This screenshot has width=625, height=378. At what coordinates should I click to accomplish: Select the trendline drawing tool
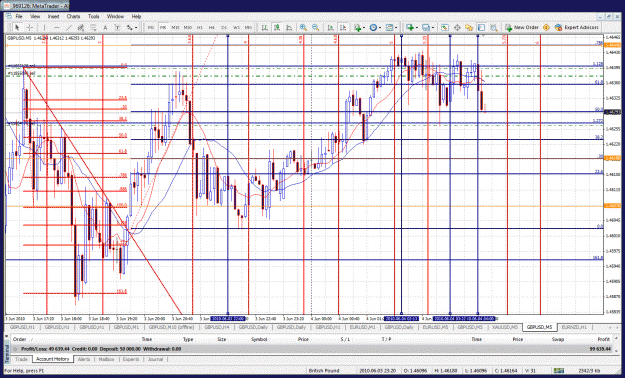pos(69,28)
